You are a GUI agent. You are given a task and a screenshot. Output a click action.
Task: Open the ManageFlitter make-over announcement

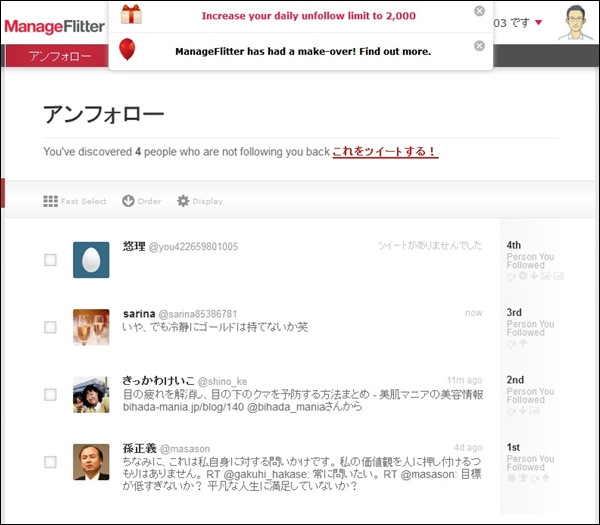303,51
